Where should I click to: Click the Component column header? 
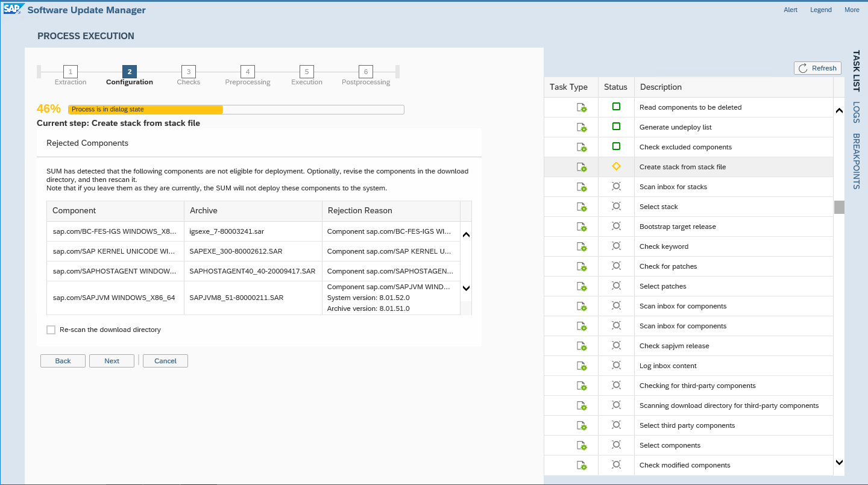(x=116, y=211)
